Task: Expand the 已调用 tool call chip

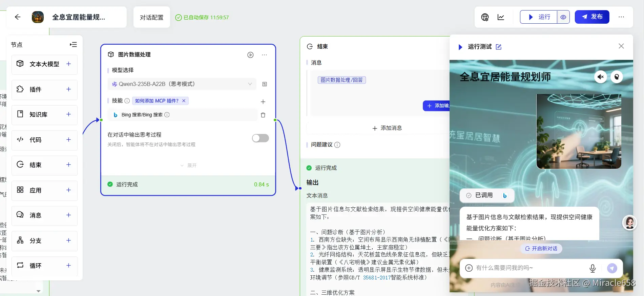Action: pyautogui.click(x=487, y=195)
